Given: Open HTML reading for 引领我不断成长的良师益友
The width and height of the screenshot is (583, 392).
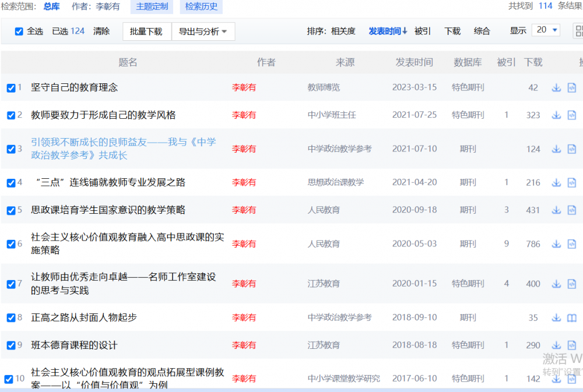Looking at the screenshot, I should click(572, 149).
